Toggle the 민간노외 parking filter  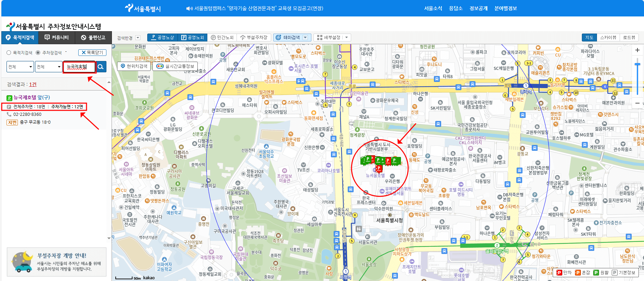tap(222, 37)
